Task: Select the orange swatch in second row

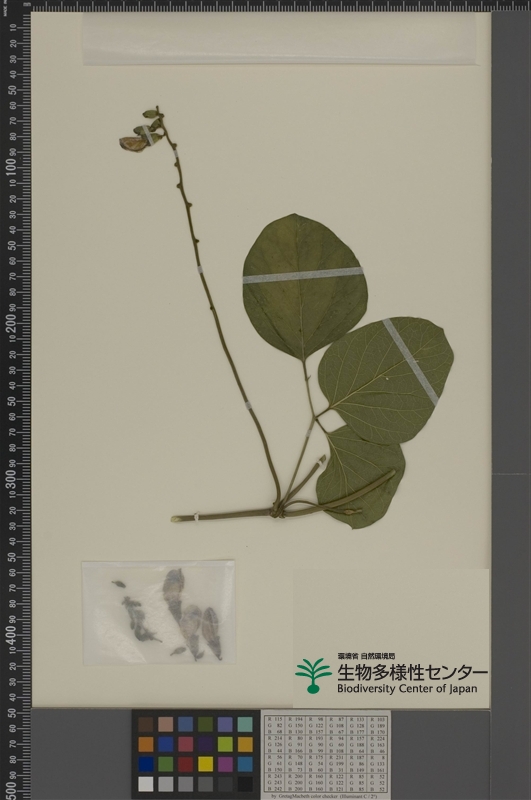Action: (x=145, y=744)
